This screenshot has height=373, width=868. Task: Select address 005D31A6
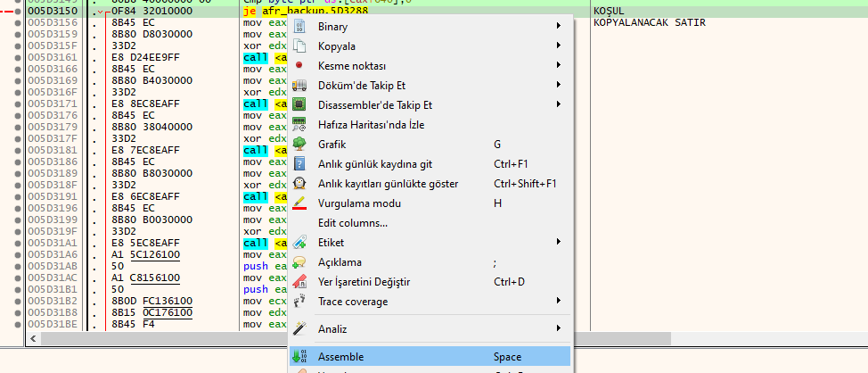point(53,254)
